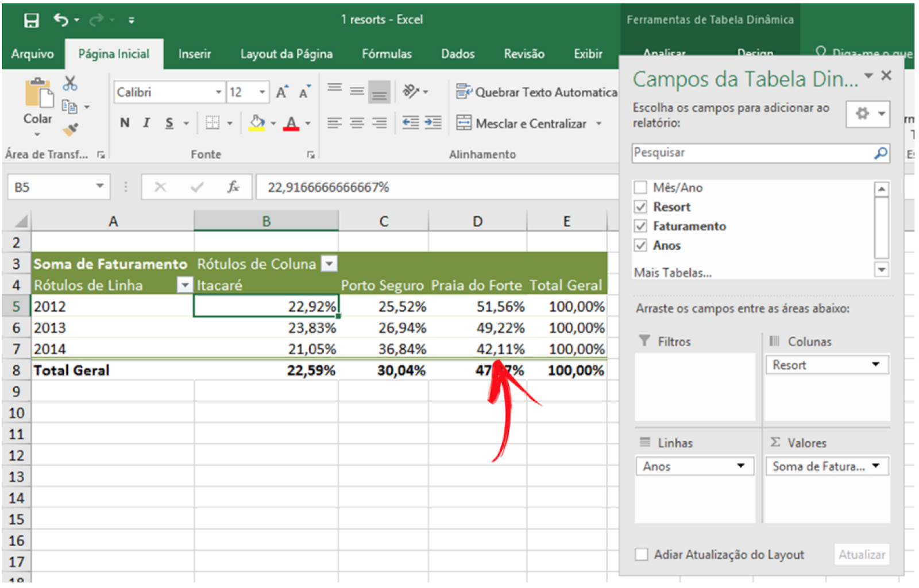
Task: Toggle bold with the N icon
Action: 125,123
